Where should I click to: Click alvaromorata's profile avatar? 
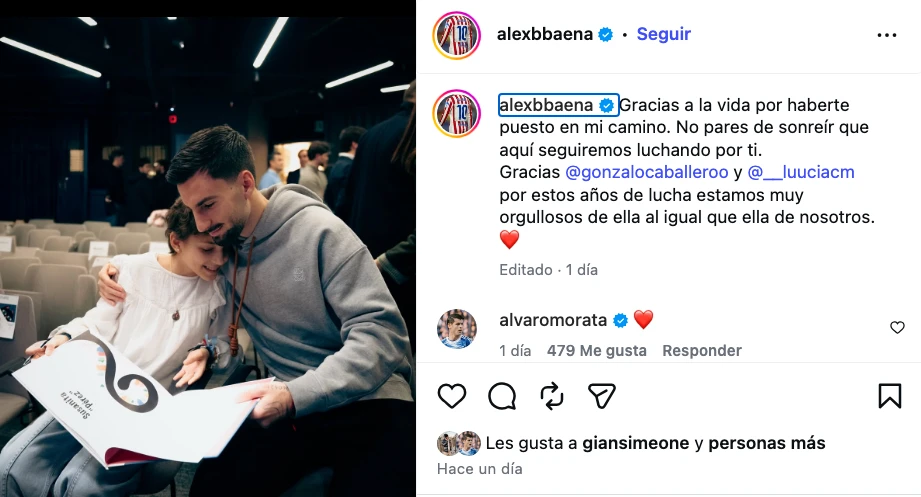tap(456, 328)
